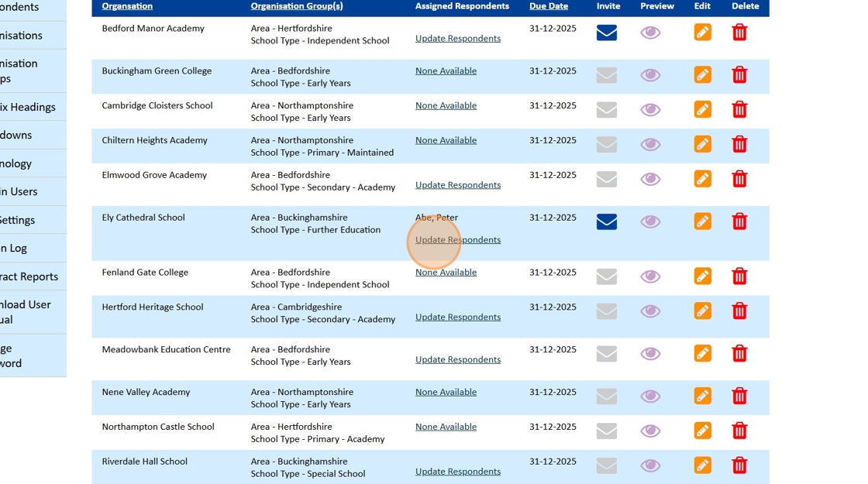868x484 pixels.
Task: Update Respondents for Elmwood Grove Academy
Action: [458, 185]
